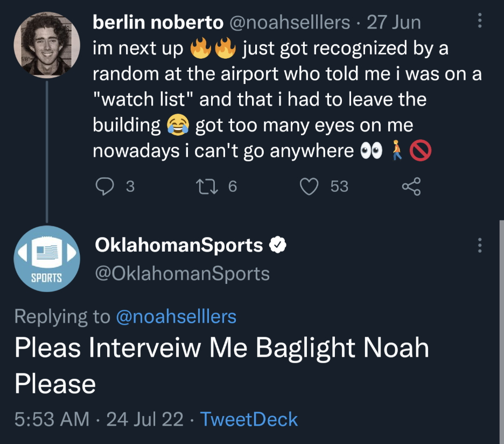
Task: Click the berlin noberto display name
Action: [158, 22]
